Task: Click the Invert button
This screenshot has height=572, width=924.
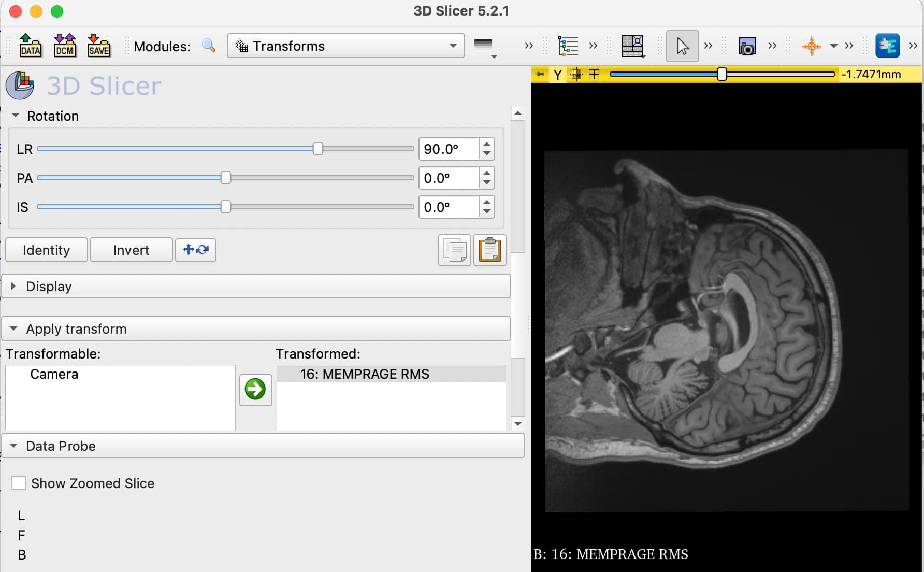Action: click(x=132, y=250)
